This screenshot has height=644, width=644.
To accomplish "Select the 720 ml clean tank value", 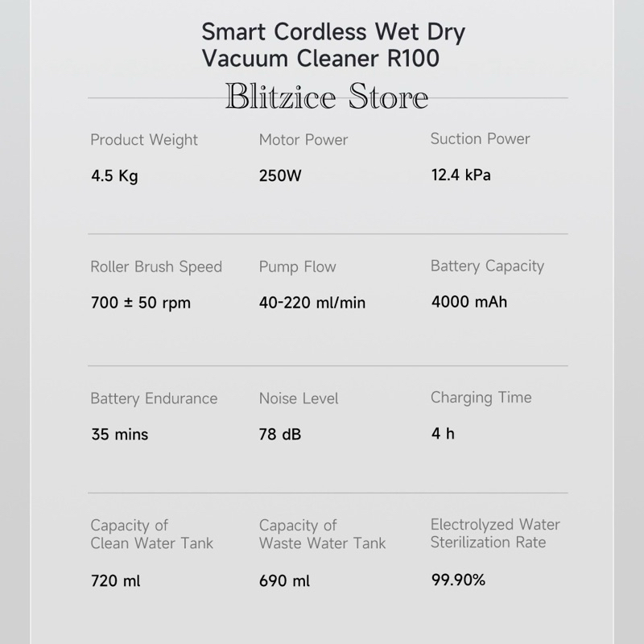I will 115,580.
